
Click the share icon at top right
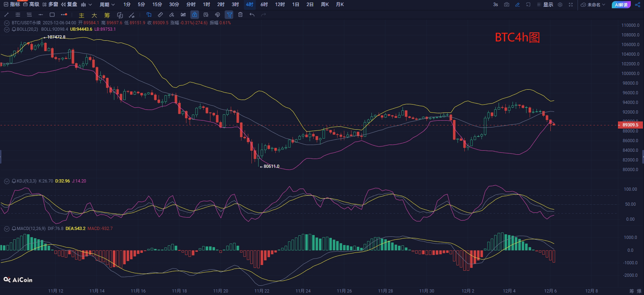click(638, 5)
